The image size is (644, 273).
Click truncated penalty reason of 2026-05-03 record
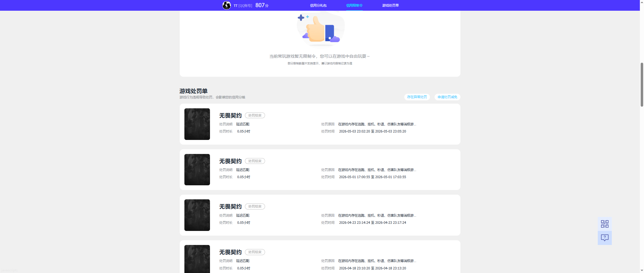377,124
